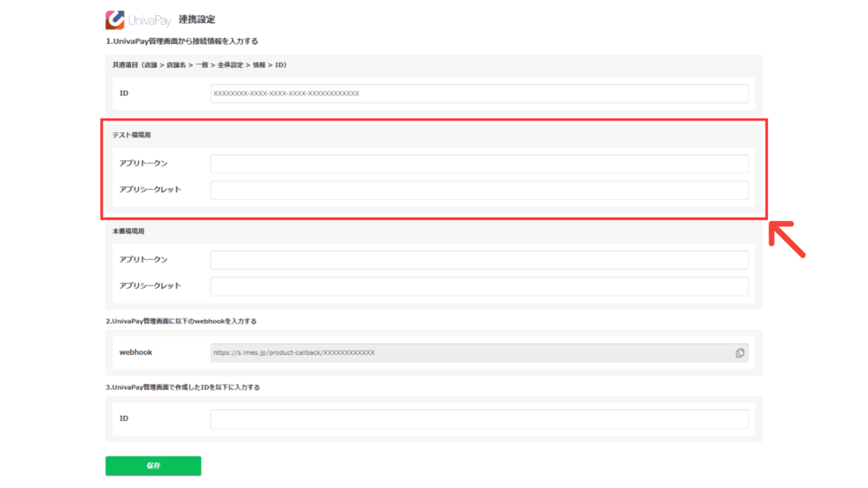Screen dimensions: 868x488
Task: Focus the production 本番環境用 アプリシークレット field
Action: pos(480,286)
